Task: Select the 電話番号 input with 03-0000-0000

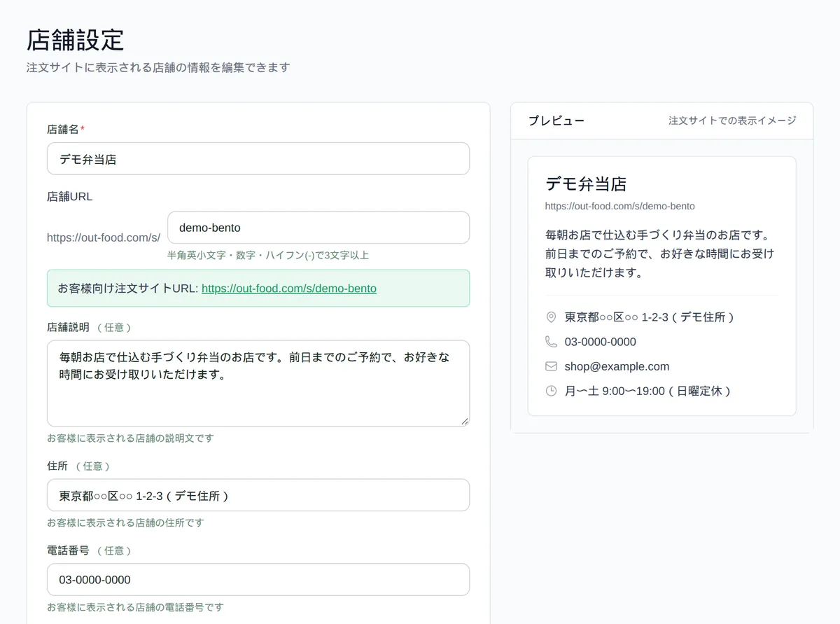Action: pos(258,580)
